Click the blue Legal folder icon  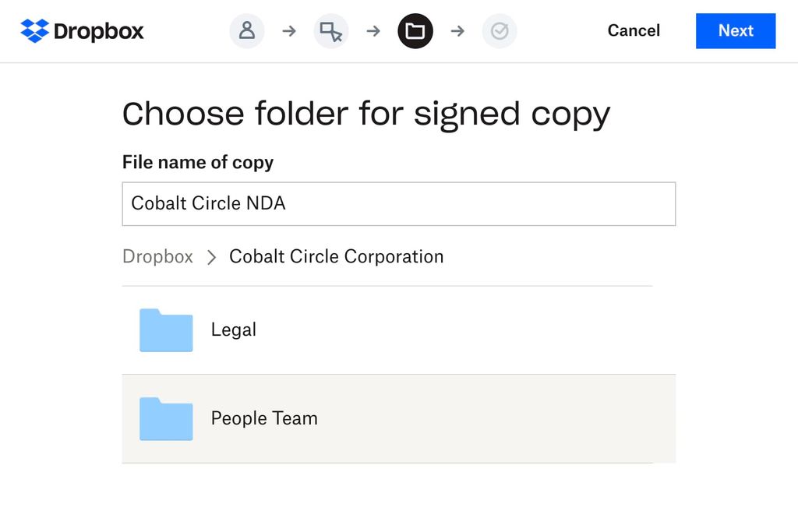pos(165,330)
